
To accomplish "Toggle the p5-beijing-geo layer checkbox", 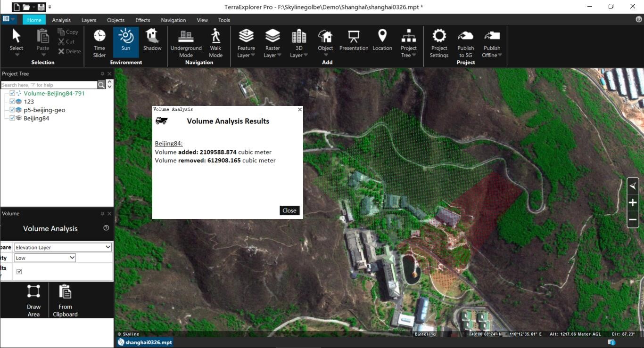I will (12, 110).
